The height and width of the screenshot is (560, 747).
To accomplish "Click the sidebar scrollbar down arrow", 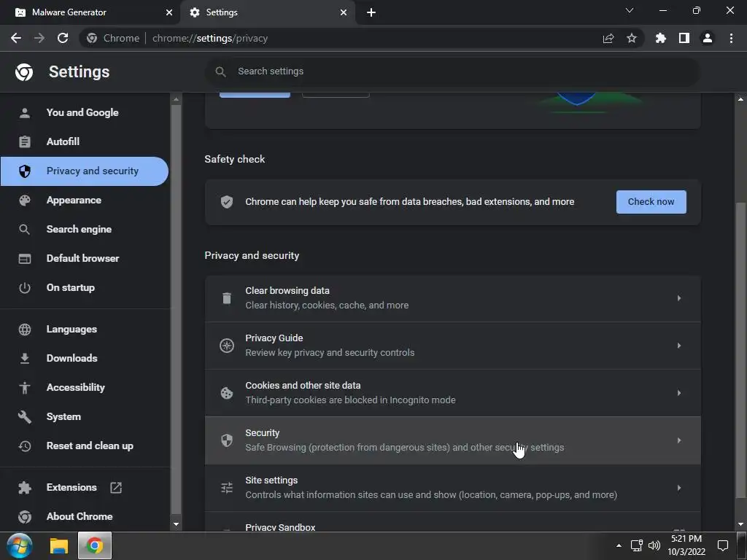I will point(176,524).
